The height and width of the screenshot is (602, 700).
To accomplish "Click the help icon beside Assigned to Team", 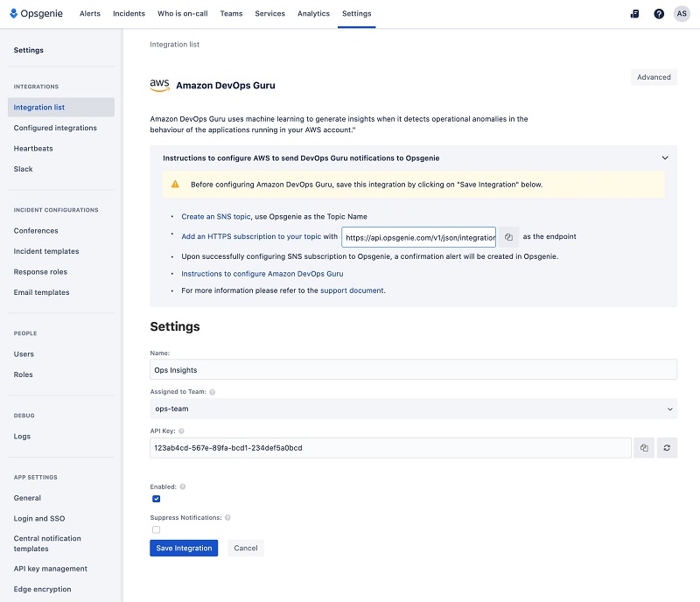I will (x=212, y=392).
